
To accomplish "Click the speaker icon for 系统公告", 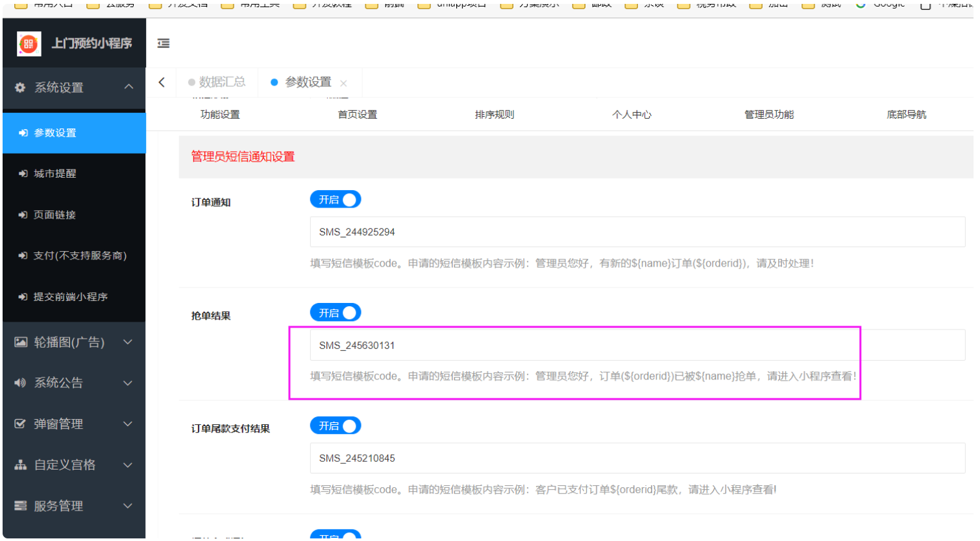I will (x=21, y=383).
